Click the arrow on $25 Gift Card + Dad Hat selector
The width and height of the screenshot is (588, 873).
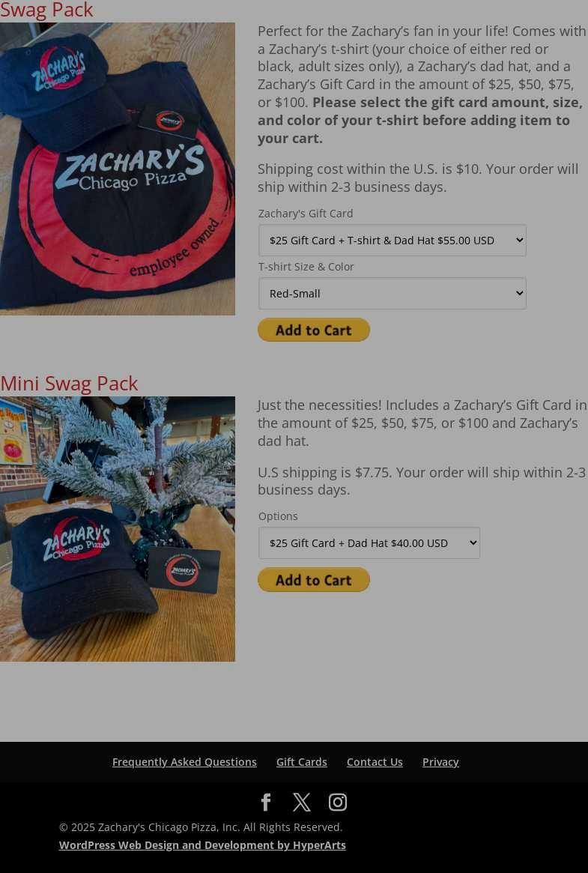point(473,543)
